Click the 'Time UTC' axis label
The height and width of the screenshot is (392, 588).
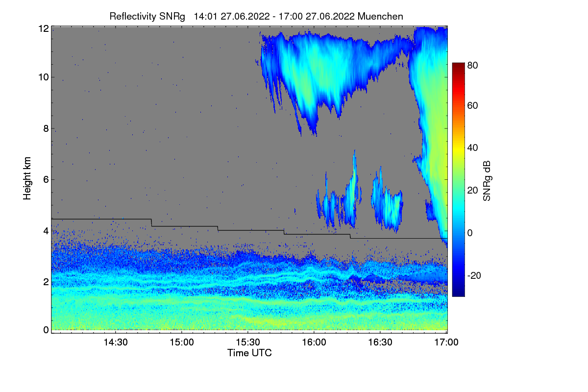pos(249,353)
